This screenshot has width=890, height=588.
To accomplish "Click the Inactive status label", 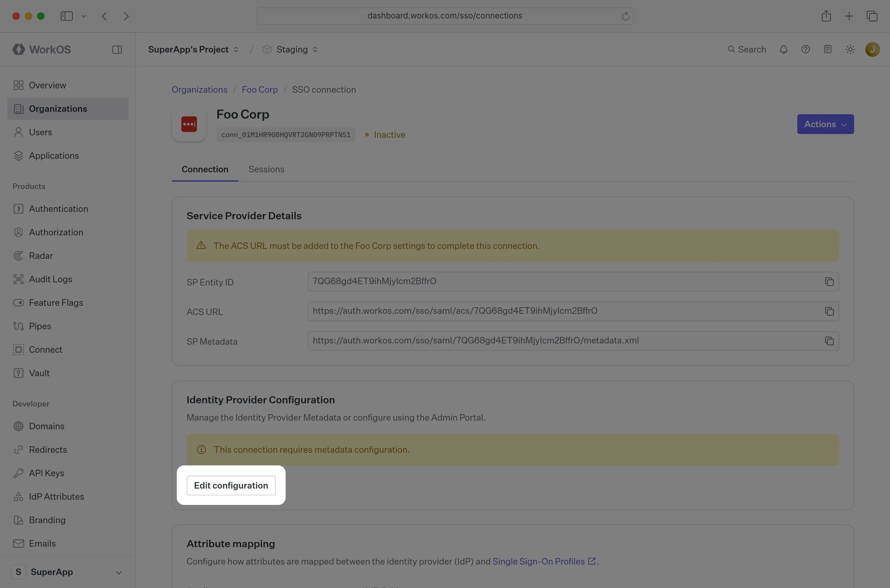I will pyautogui.click(x=389, y=135).
